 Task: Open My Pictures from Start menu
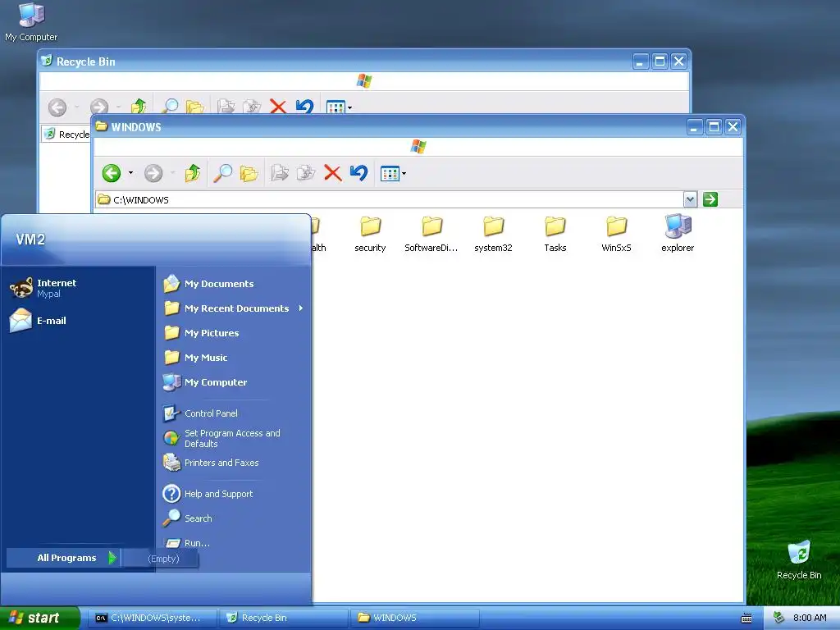[x=234, y=333]
